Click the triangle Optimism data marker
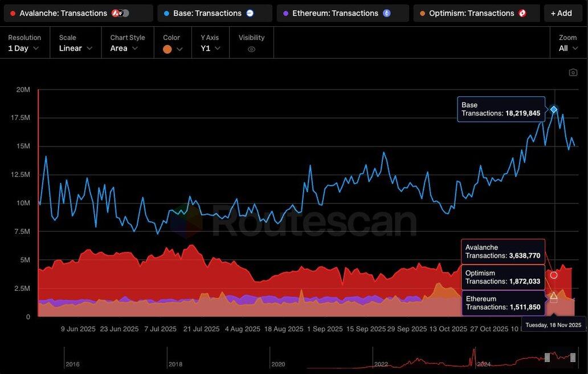588x374 pixels. (553, 295)
